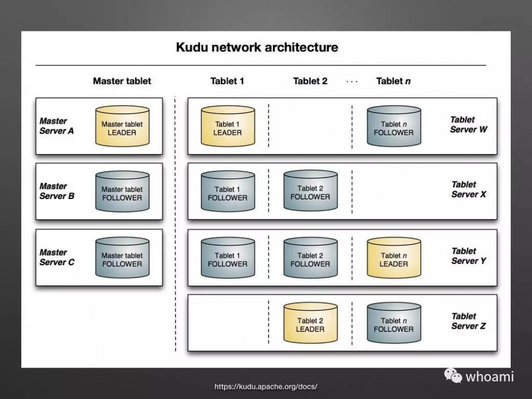This screenshot has height=399, width=532.
Task: Select the Tablet 2 LEADER cylinder on Server Z
Action: (x=310, y=322)
